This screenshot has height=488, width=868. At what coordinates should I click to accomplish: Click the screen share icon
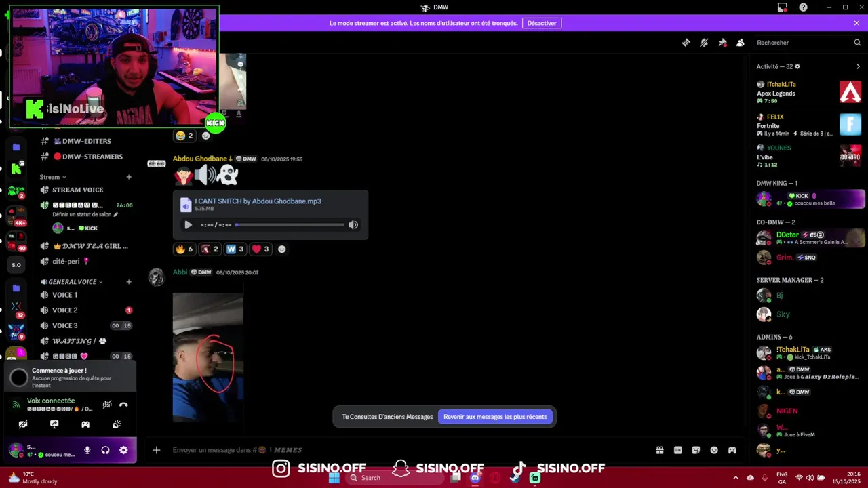click(x=54, y=424)
